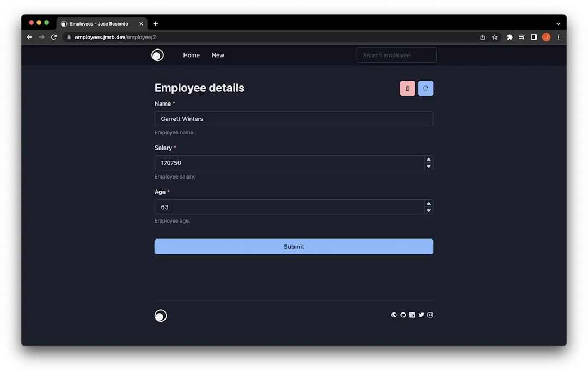
Task: Click the red delete employee trash icon
Action: (x=407, y=89)
